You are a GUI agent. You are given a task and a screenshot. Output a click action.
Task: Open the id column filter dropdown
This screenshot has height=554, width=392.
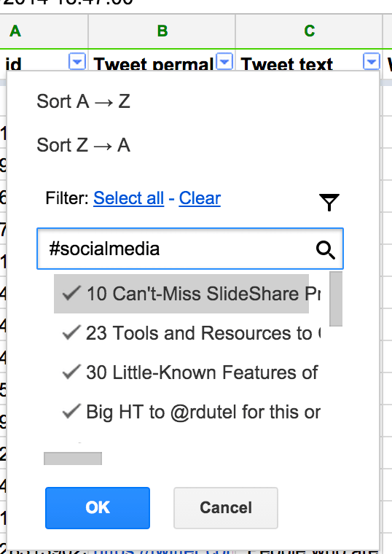pos(77,62)
